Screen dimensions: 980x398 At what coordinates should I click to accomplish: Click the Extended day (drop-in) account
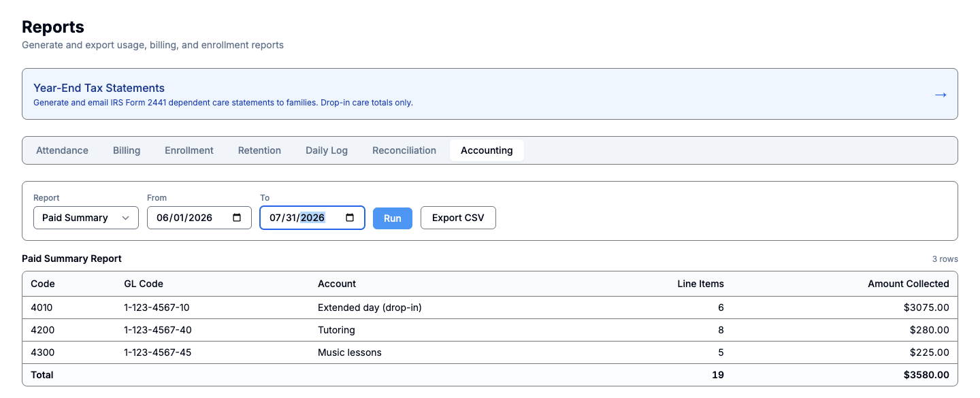(370, 308)
